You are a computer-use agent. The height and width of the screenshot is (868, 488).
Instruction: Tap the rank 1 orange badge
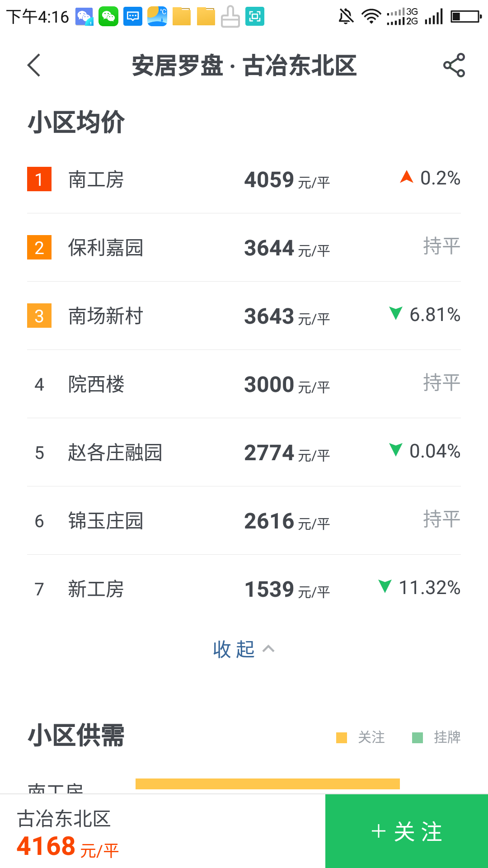point(39,179)
